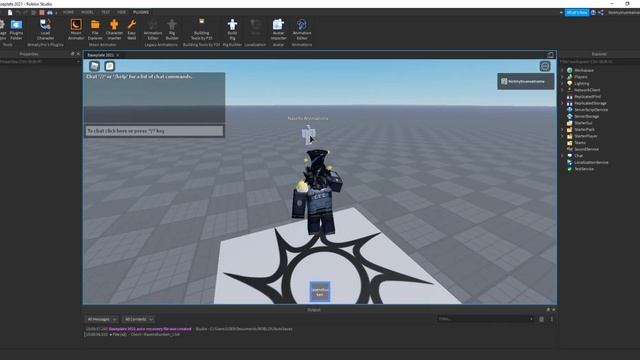The image size is (640, 360).
Task: Select NetworkClient in the Explorer
Action: coord(587,90)
